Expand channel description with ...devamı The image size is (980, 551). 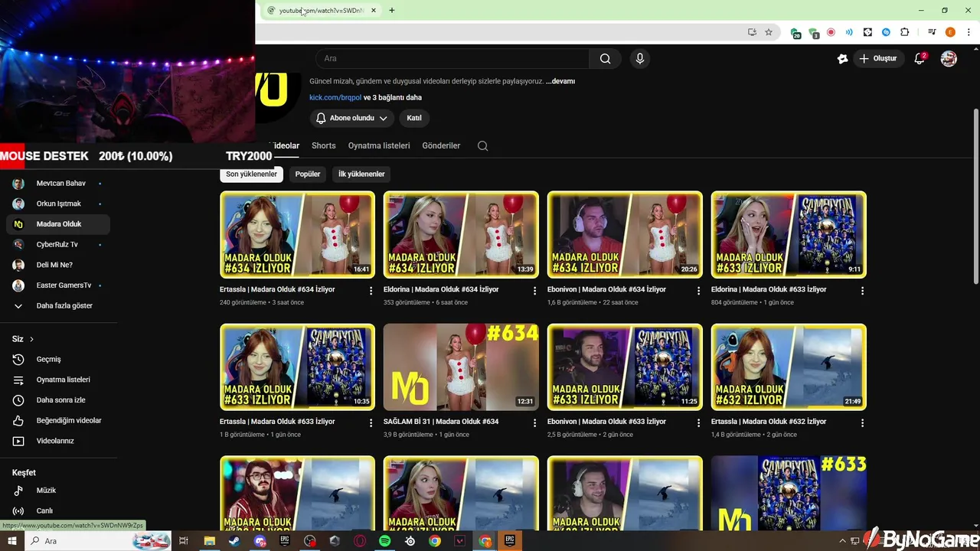click(560, 81)
